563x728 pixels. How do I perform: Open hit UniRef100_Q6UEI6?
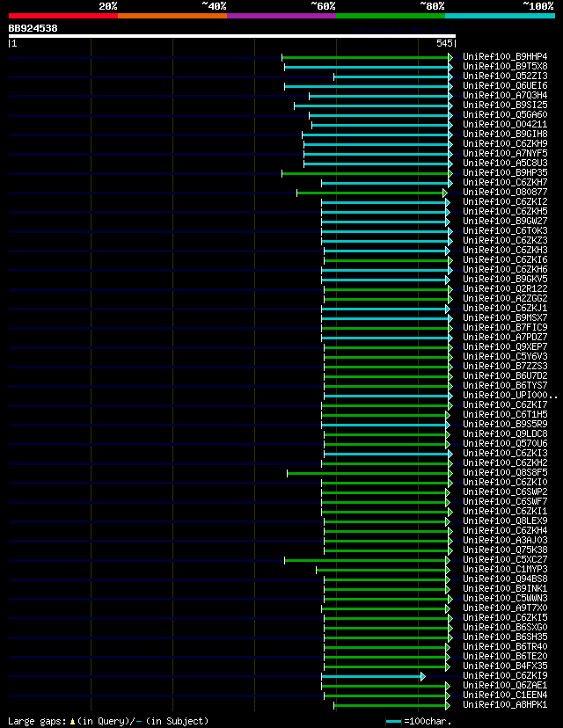point(505,86)
